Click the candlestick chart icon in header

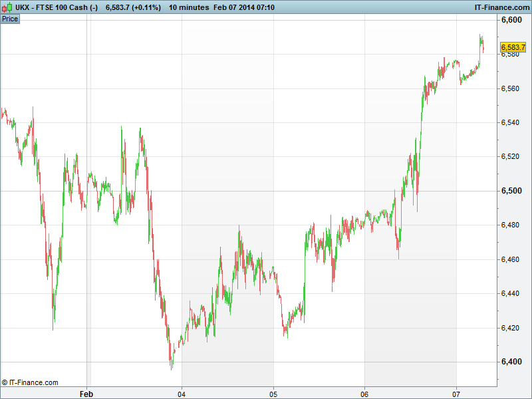pyautogui.click(x=7, y=7)
